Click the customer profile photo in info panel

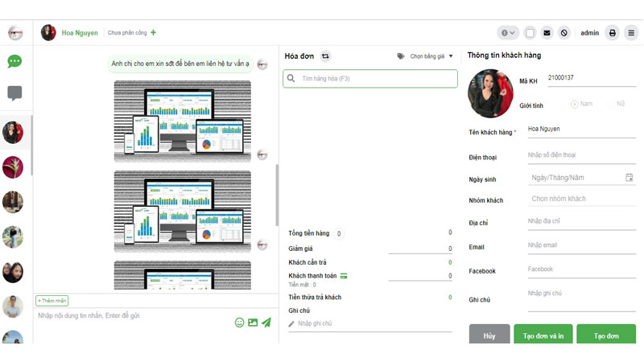click(490, 93)
